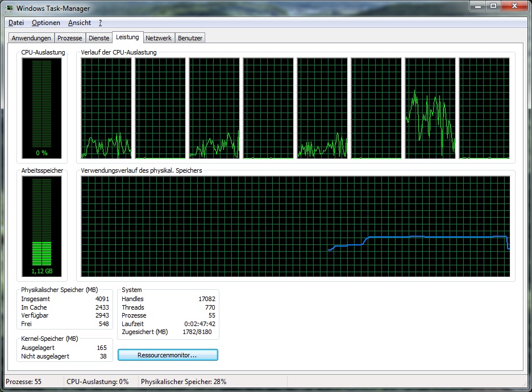Open the Ansicht menu
This screenshot has width=532, height=392.
coord(80,23)
